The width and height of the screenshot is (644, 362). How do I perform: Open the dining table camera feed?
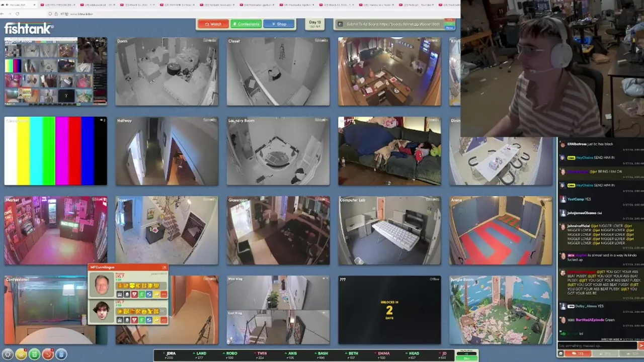coord(501,161)
